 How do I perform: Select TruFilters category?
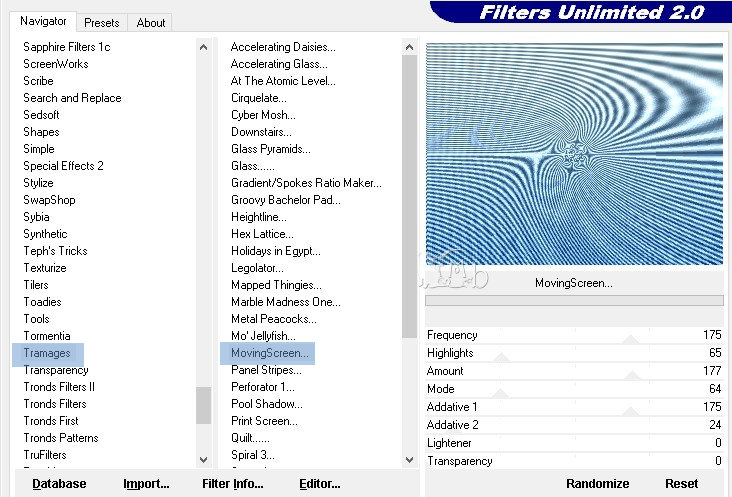coord(45,455)
